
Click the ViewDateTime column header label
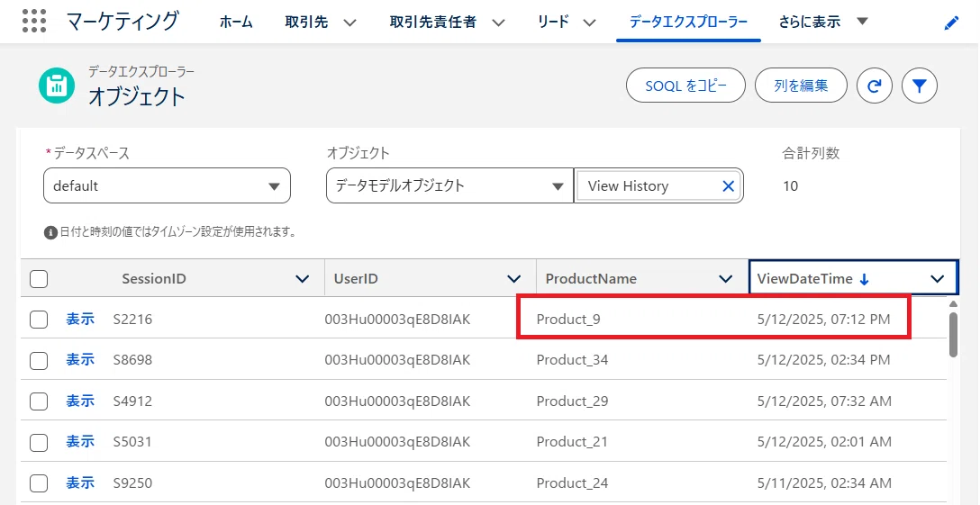805,279
